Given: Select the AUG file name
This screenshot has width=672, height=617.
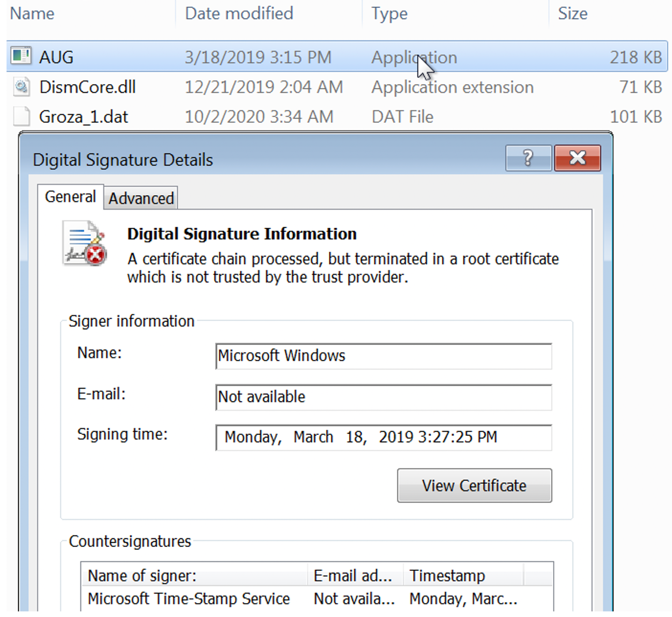Looking at the screenshot, I should [x=56, y=57].
